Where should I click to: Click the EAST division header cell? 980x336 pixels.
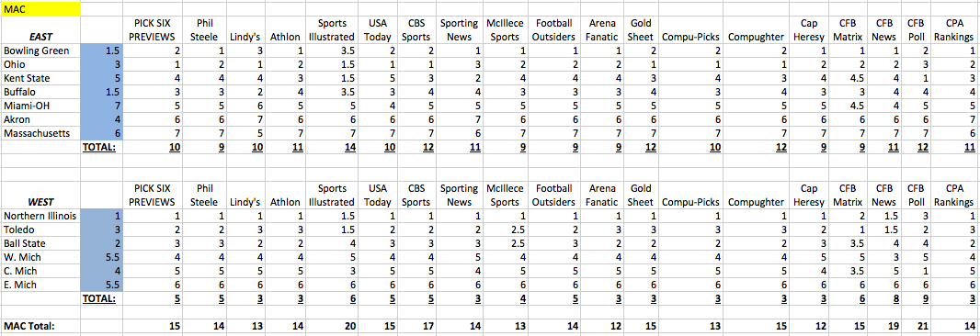tap(40, 37)
